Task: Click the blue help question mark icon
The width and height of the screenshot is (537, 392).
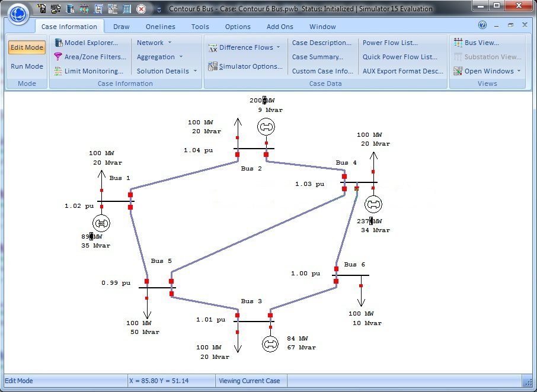Action: click(x=482, y=25)
